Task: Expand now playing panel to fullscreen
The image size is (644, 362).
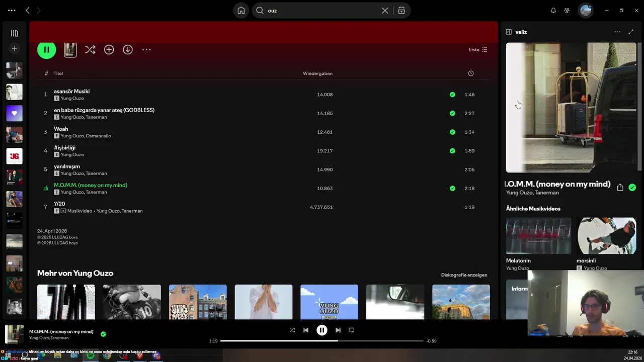Action: tap(631, 32)
